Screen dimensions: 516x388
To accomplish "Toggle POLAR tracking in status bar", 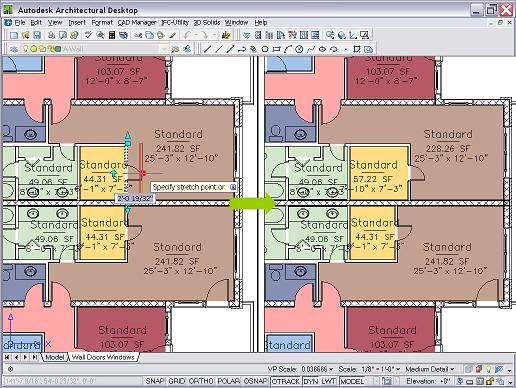I will click(229, 381).
